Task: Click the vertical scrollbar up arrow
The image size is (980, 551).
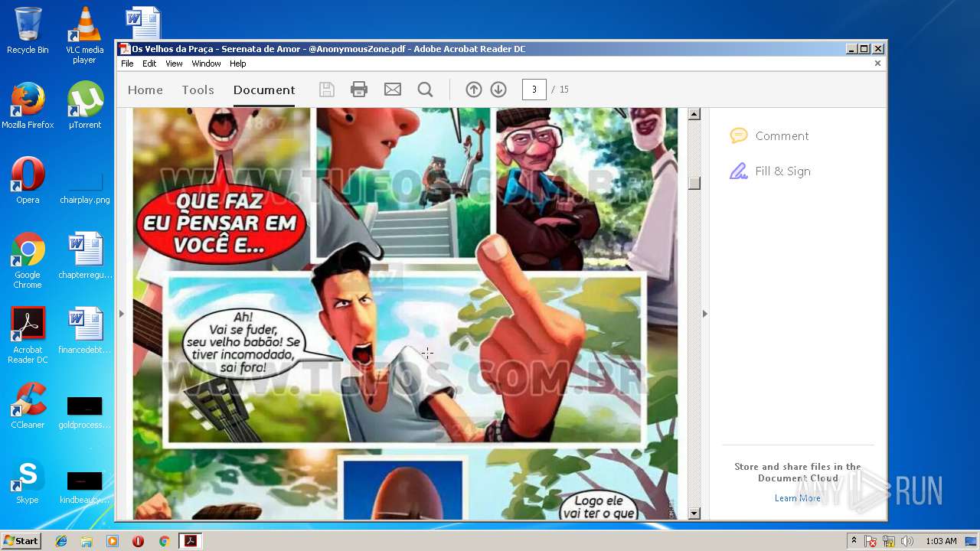Action: [694, 115]
